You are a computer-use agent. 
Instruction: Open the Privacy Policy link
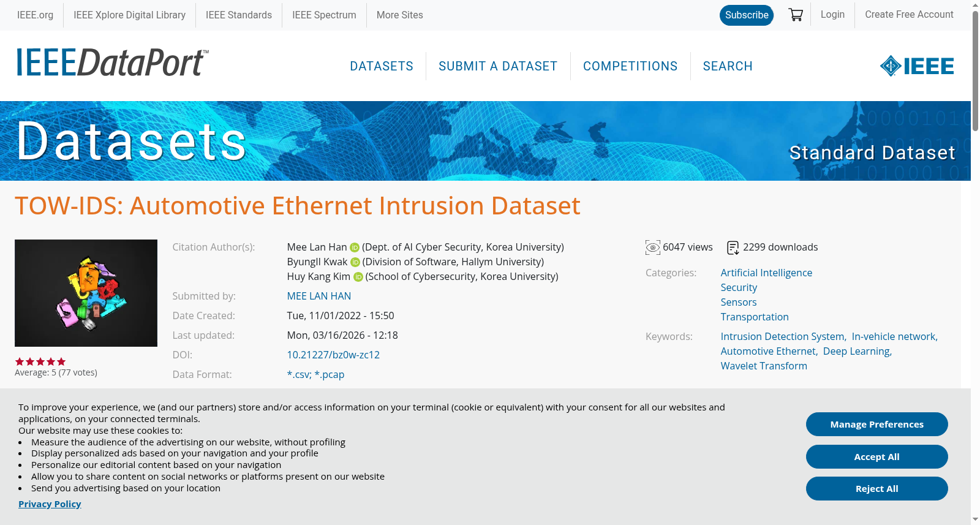(x=50, y=504)
